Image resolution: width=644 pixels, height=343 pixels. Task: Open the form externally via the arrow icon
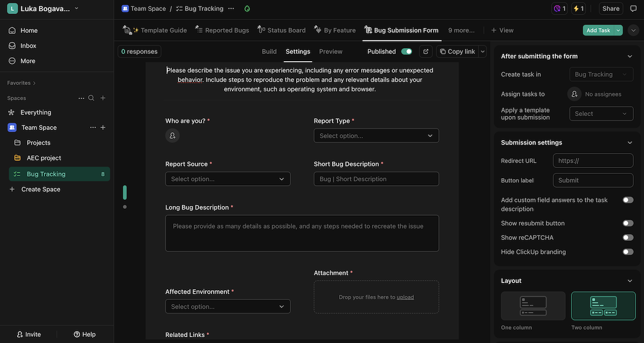(425, 51)
